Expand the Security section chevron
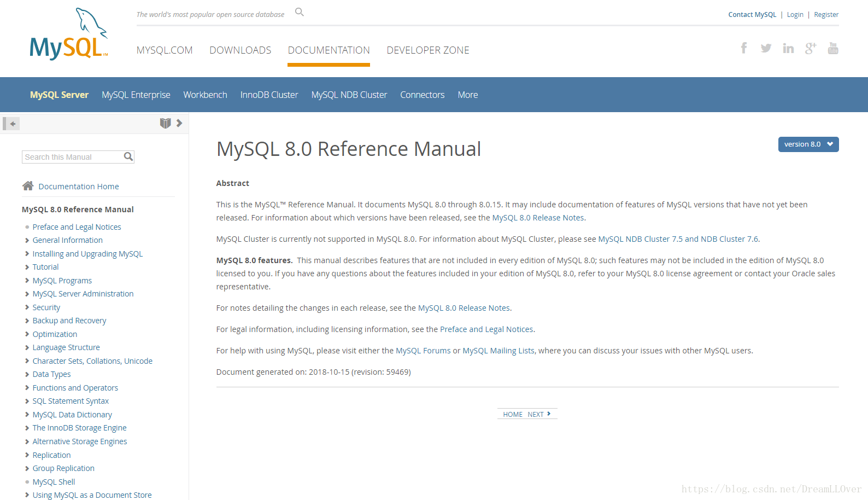The image size is (868, 500). click(x=27, y=307)
